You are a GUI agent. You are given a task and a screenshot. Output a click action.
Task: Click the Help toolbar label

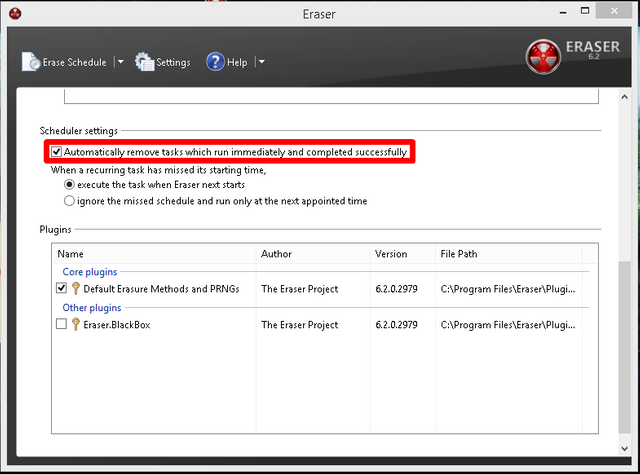pyautogui.click(x=237, y=62)
